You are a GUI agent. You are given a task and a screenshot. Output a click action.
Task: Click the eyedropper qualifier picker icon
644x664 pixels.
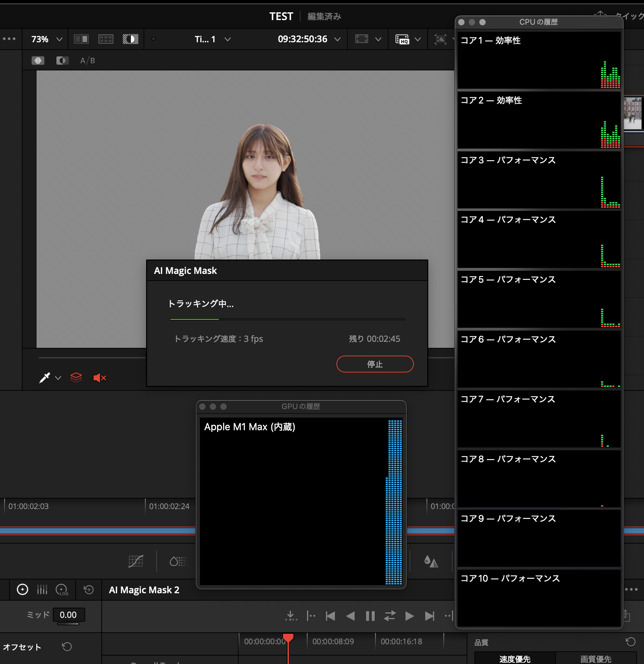click(x=45, y=378)
